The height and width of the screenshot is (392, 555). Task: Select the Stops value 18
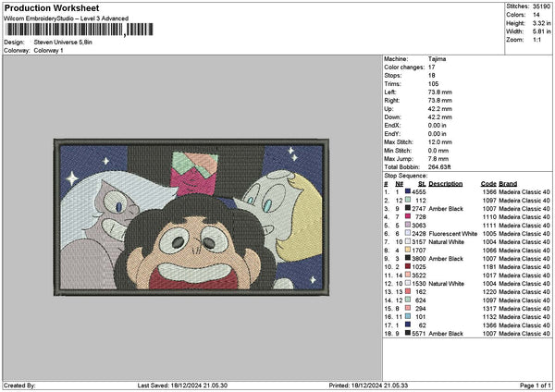tap(431, 76)
